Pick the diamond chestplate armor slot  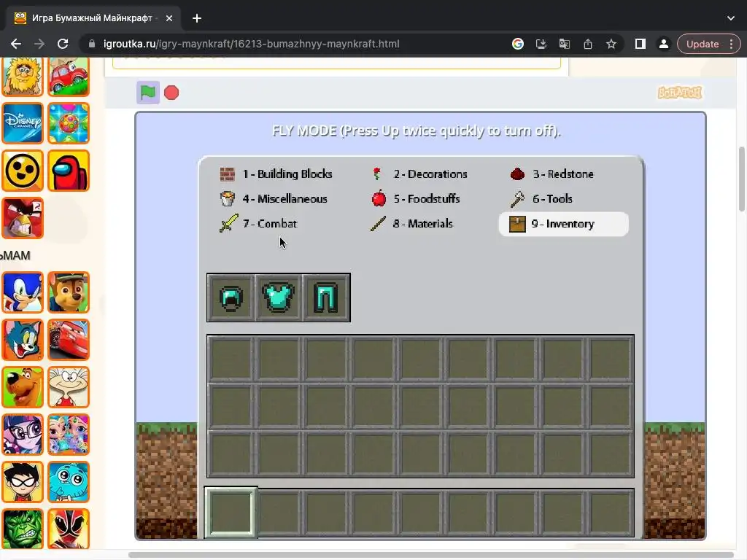tap(279, 297)
